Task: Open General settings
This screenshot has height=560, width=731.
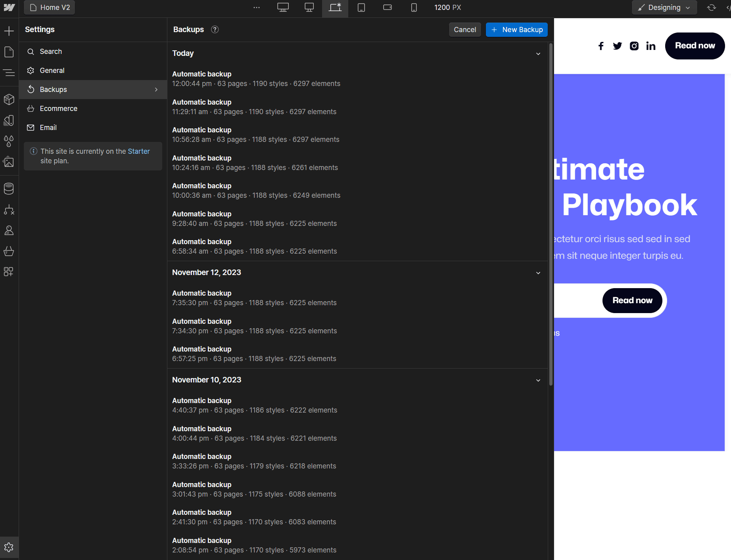Action: [x=93, y=71]
